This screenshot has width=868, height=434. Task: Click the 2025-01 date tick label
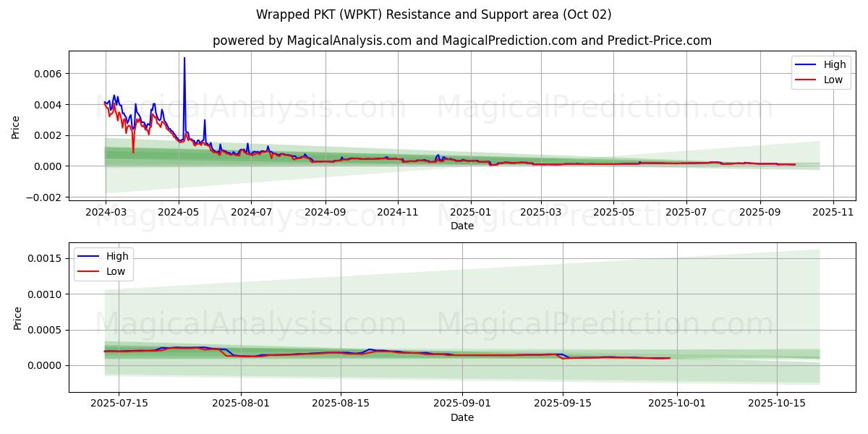pyautogui.click(x=470, y=213)
